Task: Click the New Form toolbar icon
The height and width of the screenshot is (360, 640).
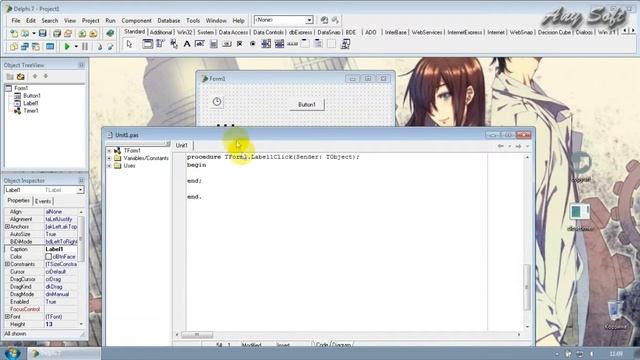Action: [50, 47]
